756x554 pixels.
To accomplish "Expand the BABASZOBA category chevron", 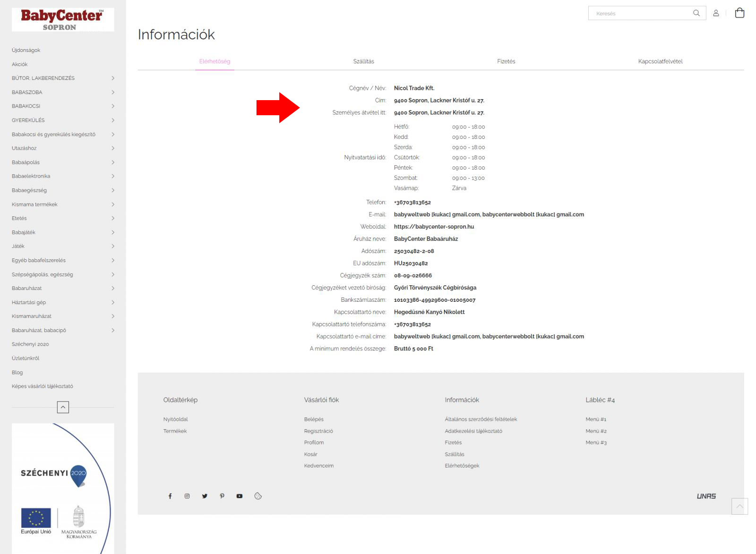I will (113, 92).
